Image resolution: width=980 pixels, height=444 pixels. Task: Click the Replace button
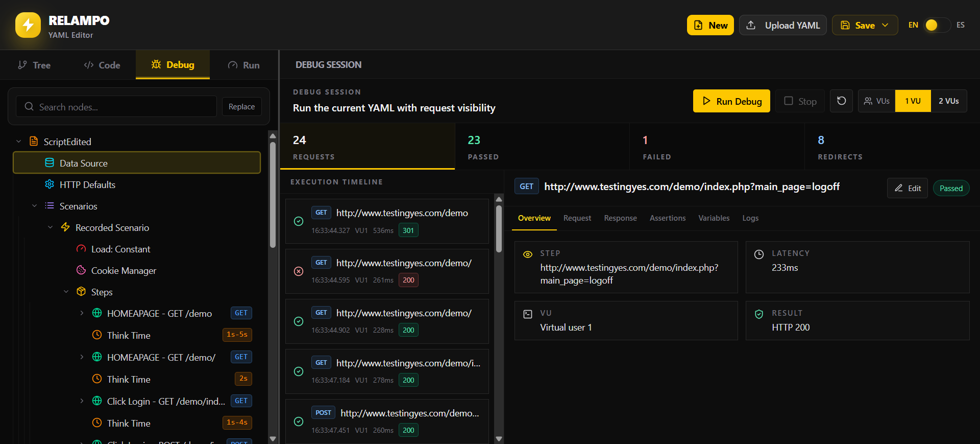[x=241, y=107]
